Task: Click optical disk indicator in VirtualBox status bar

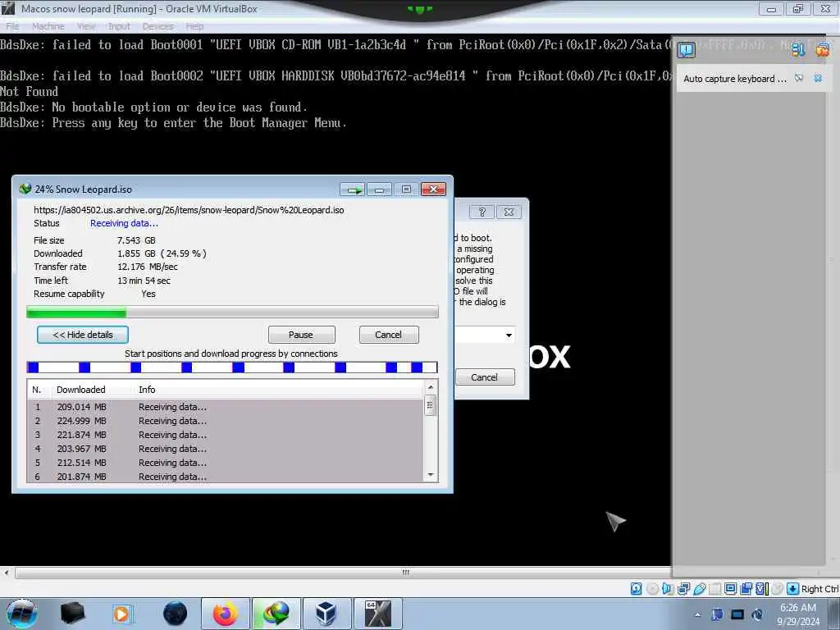Action: [x=652, y=589]
